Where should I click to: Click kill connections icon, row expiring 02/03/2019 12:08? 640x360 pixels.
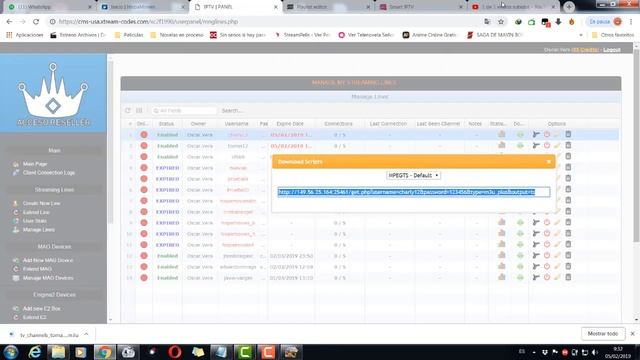click(536, 267)
